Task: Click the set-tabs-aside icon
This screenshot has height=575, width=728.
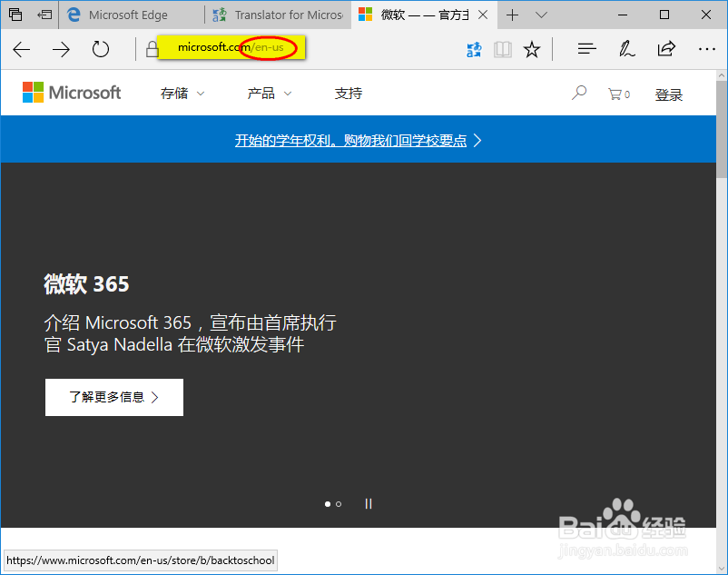Action: [44, 15]
